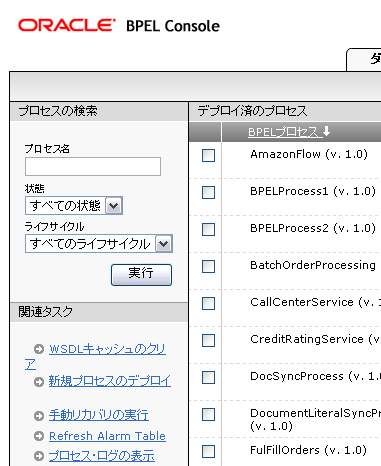Check the AmazonFlow process checkbox
The height and width of the screenshot is (466, 381).
tap(208, 155)
